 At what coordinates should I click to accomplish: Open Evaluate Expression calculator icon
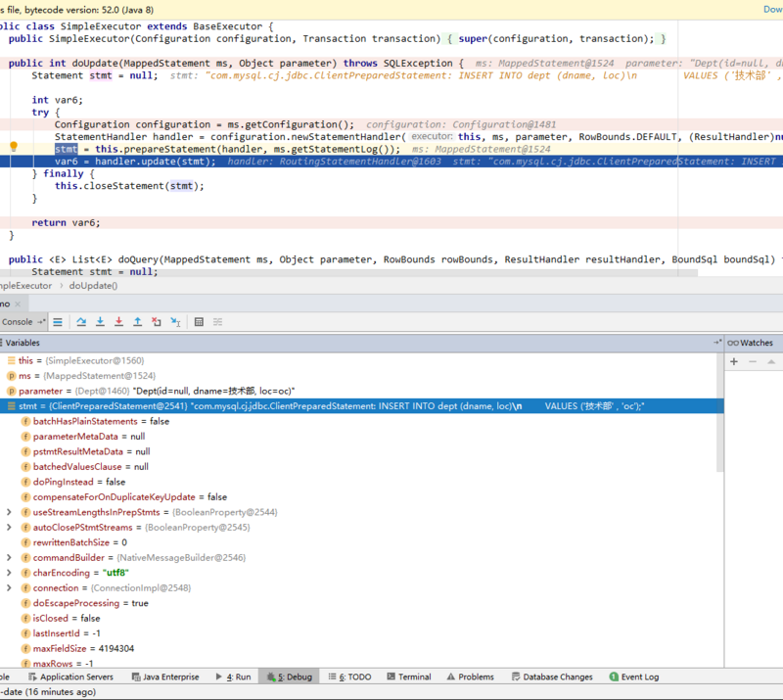pyautogui.click(x=199, y=322)
